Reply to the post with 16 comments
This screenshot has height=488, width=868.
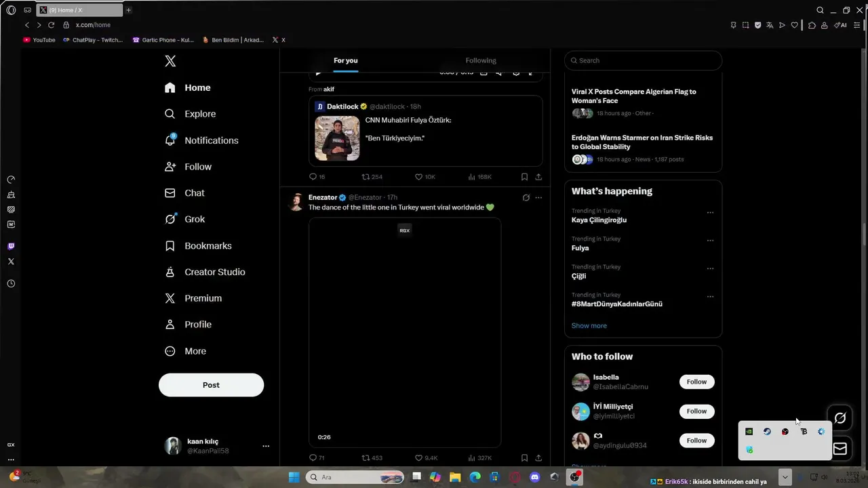click(x=317, y=177)
